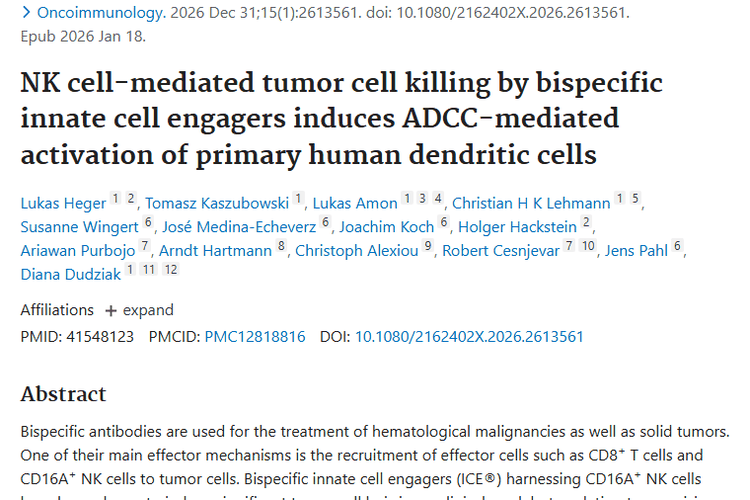Viewport: 750px width, 500px height.
Task: Expand the Affiliations section
Action: click(x=139, y=310)
